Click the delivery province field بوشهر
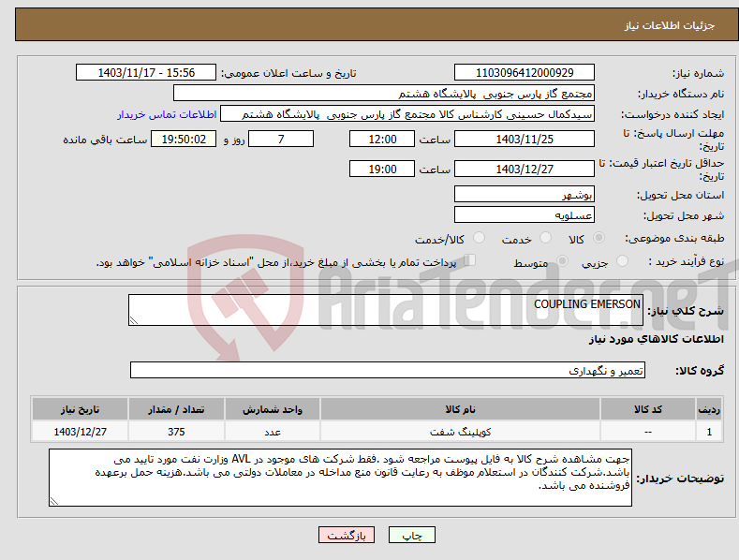739x560 pixels. tap(525, 194)
